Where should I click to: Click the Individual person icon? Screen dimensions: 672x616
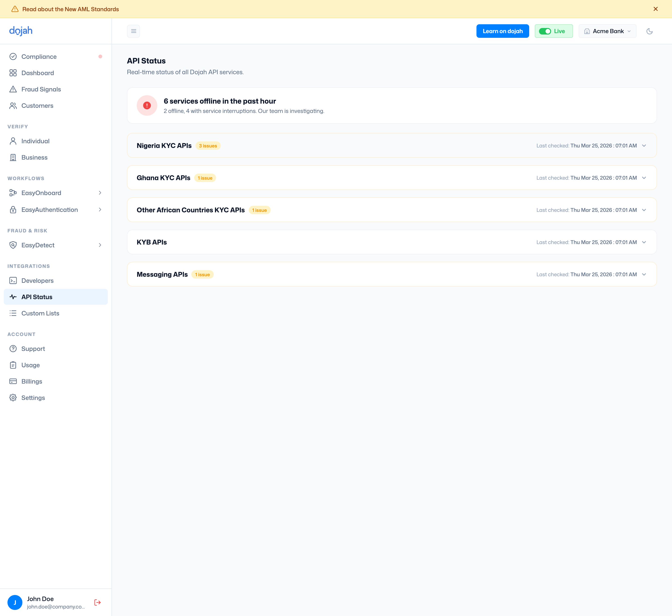pyautogui.click(x=13, y=141)
